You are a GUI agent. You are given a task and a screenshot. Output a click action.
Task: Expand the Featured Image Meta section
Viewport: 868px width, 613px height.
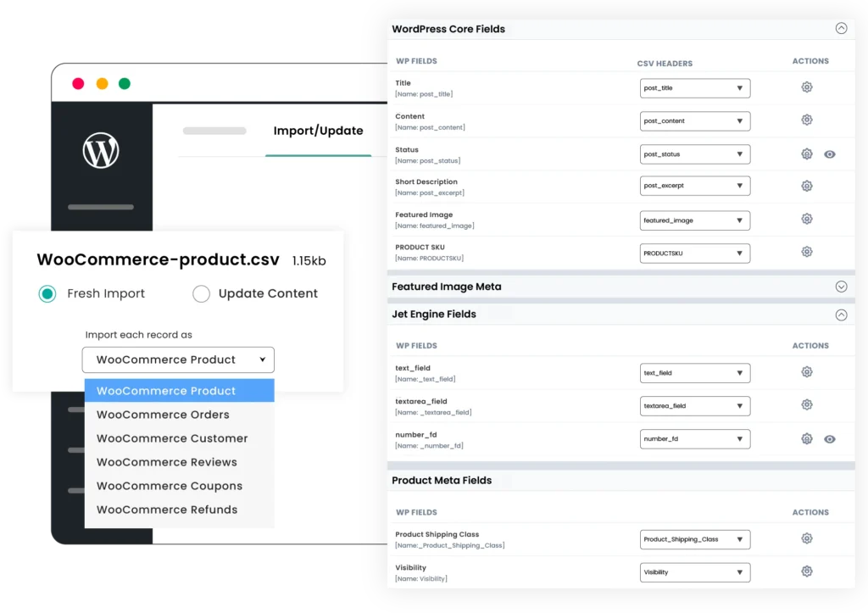841,287
